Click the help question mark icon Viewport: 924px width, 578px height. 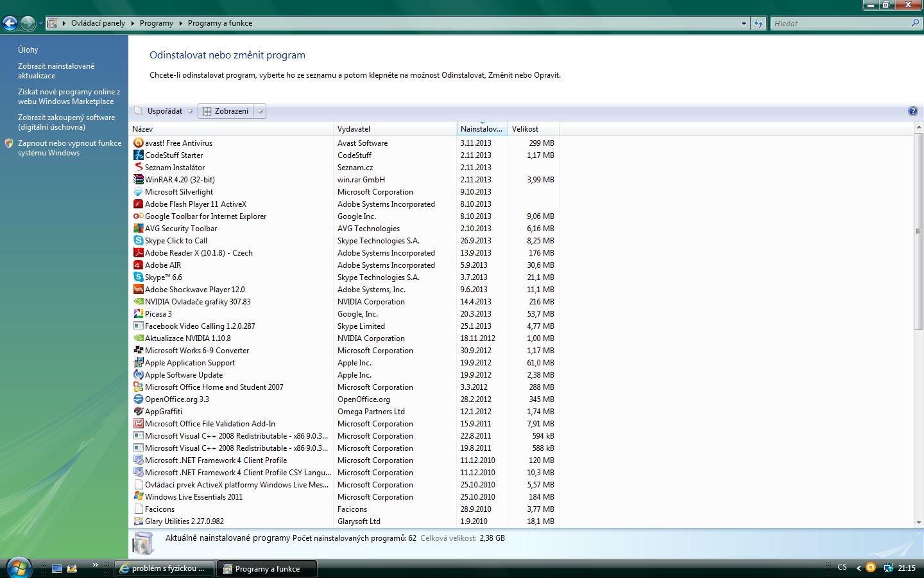coord(913,111)
